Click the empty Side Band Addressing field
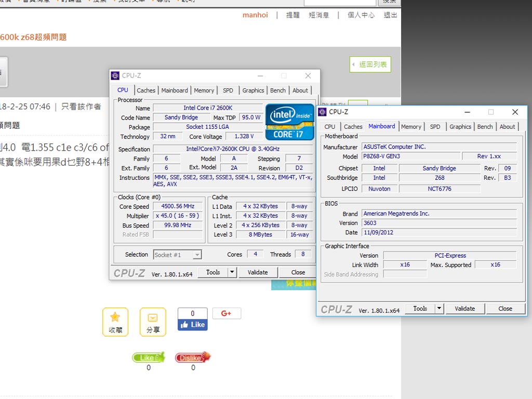The height and width of the screenshot is (399, 532). pos(405,274)
